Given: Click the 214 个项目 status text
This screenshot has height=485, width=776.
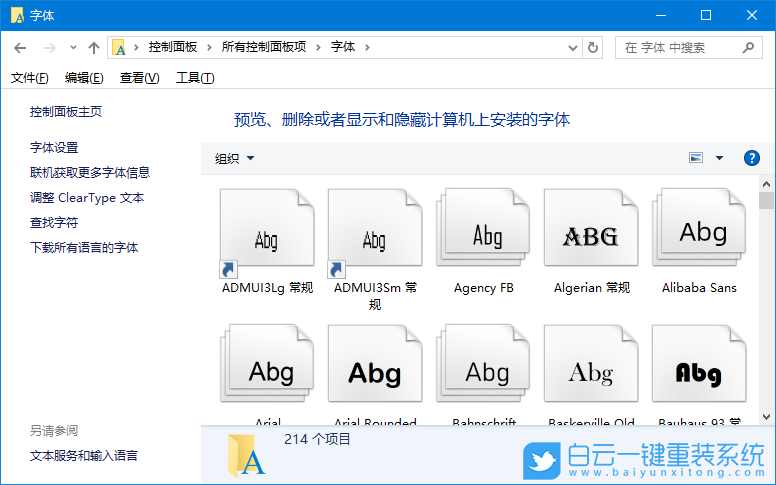Looking at the screenshot, I should tap(317, 439).
